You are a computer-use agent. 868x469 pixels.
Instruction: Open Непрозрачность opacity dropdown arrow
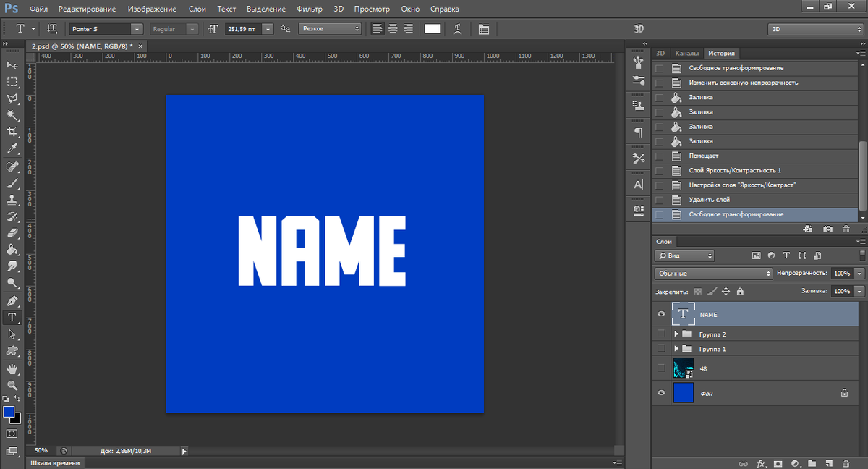click(x=859, y=274)
